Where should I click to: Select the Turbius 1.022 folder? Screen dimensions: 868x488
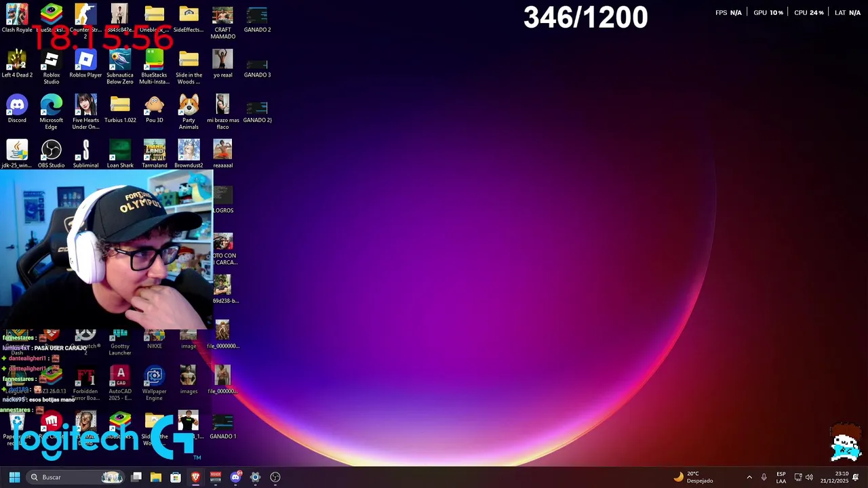click(120, 109)
